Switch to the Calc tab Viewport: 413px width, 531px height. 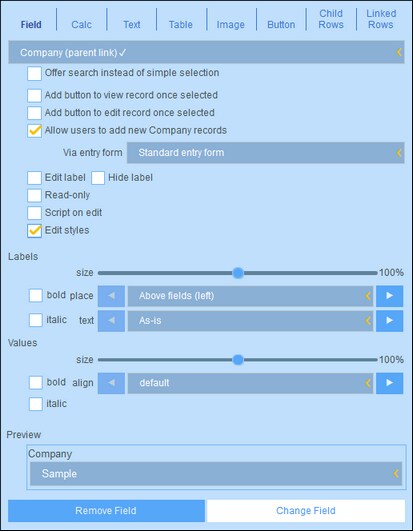(82, 25)
